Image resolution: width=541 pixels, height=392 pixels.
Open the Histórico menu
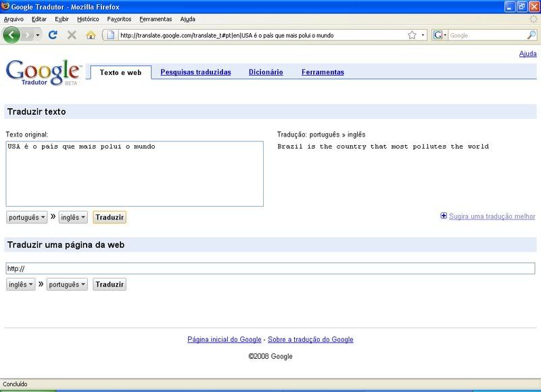point(88,20)
